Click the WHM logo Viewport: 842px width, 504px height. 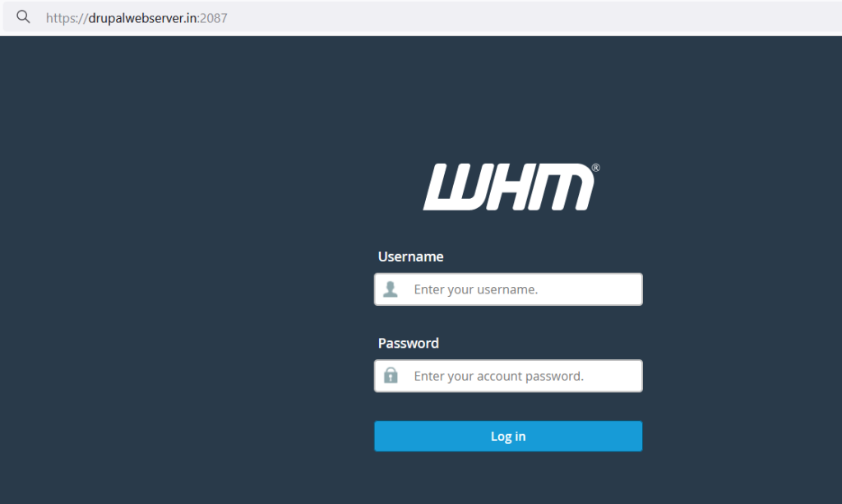coord(511,187)
